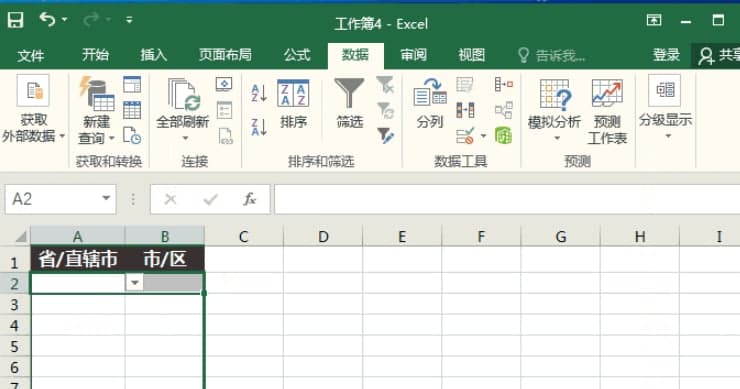Click the recent sources icon
This screenshot has width=740, height=389.
pyautogui.click(x=132, y=136)
